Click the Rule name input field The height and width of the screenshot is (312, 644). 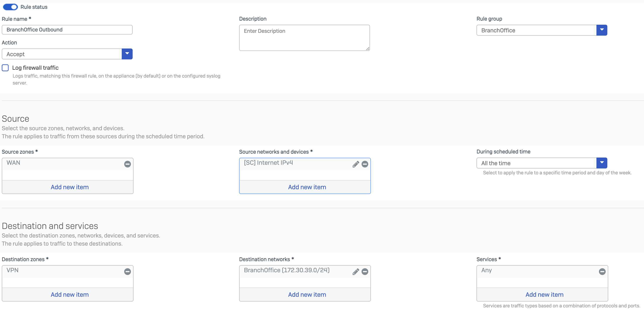pos(67,29)
